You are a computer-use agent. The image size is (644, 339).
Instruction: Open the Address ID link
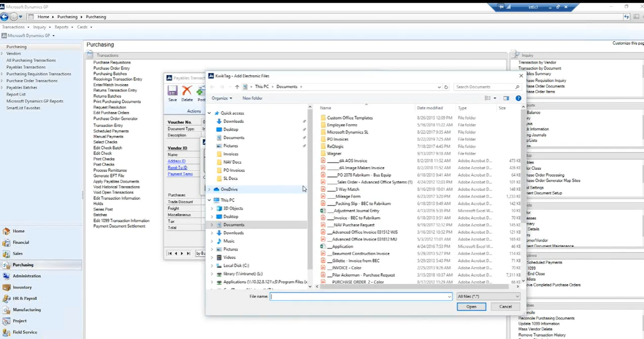[x=177, y=161]
